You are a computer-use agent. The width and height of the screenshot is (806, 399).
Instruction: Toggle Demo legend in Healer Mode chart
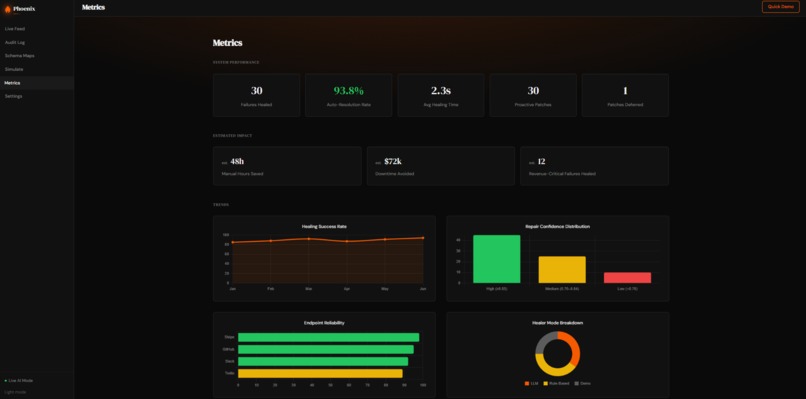[x=582, y=384]
